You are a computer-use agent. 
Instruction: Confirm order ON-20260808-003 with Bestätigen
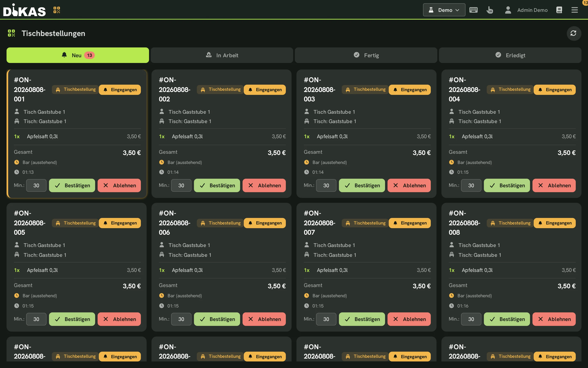(x=362, y=185)
